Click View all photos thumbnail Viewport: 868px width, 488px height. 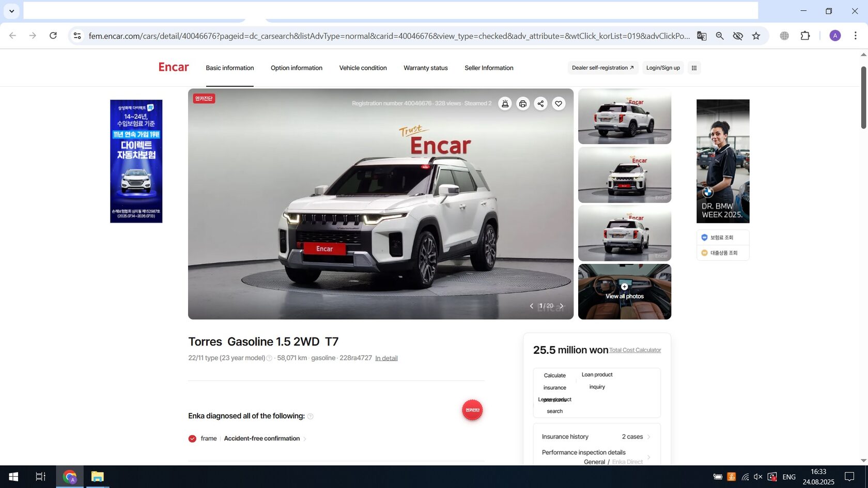(625, 292)
